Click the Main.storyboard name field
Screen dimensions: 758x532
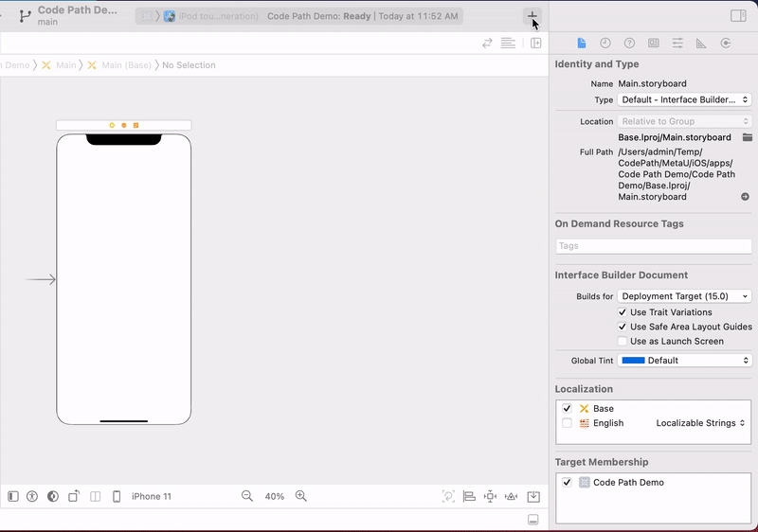coord(652,83)
